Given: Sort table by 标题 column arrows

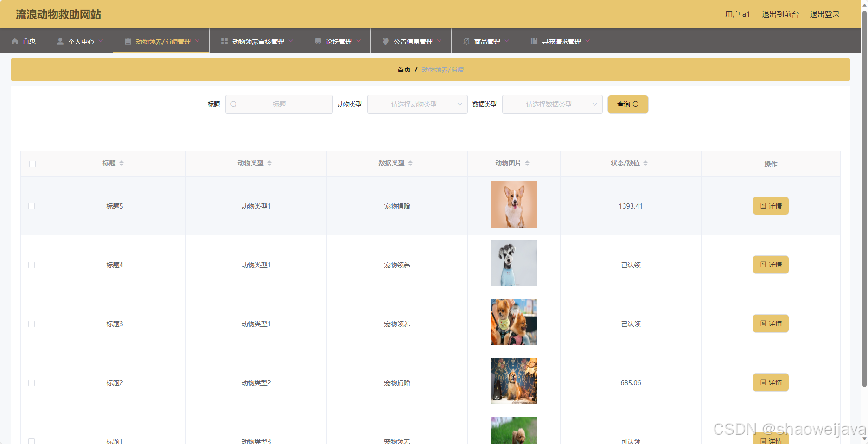Looking at the screenshot, I should pyautogui.click(x=121, y=163).
